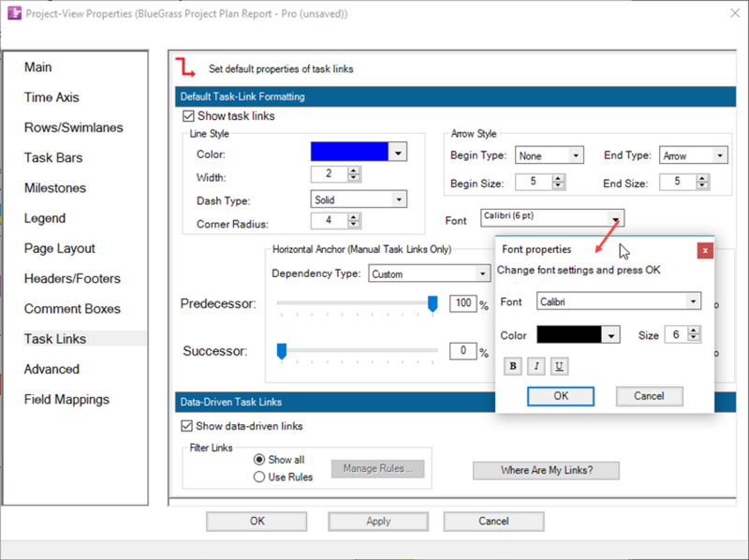Click the Successor slider handle
This screenshot has height=560, width=749.
282,351
